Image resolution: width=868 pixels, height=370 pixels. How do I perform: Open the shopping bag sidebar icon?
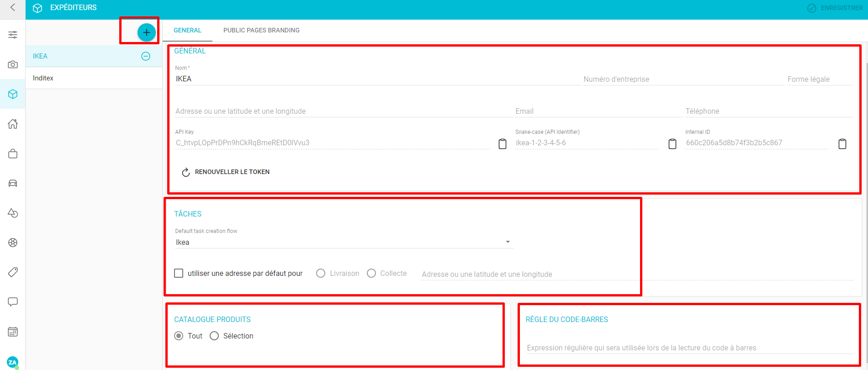tap(13, 153)
